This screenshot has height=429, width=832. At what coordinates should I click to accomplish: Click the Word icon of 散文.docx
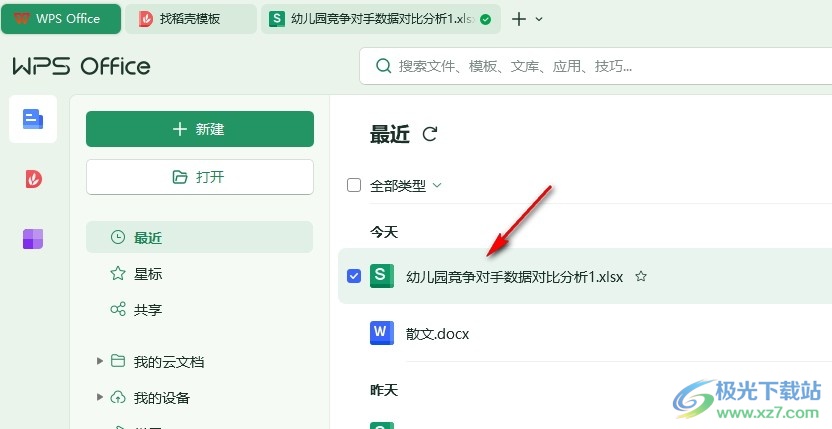tap(382, 333)
